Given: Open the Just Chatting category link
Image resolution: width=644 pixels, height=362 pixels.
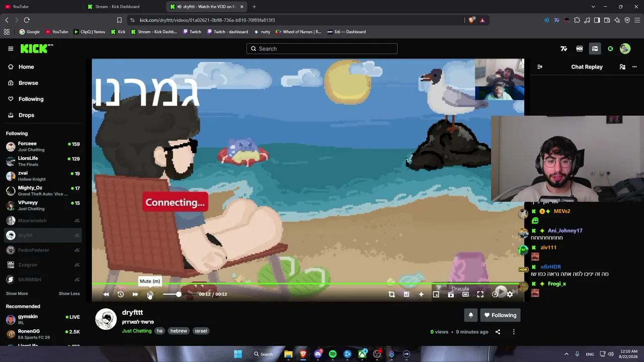Looking at the screenshot, I should point(137,331).
